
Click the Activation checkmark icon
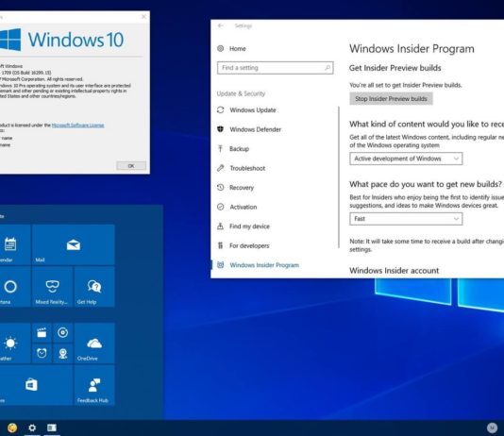(x=221, y=207)
